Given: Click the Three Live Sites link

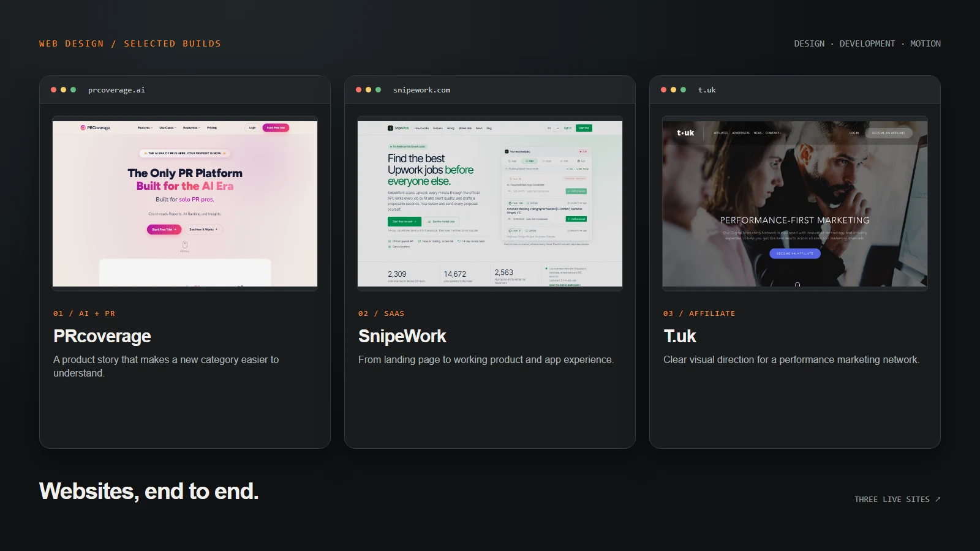Looking at the screenshot, I should click(x=897, y=500).
